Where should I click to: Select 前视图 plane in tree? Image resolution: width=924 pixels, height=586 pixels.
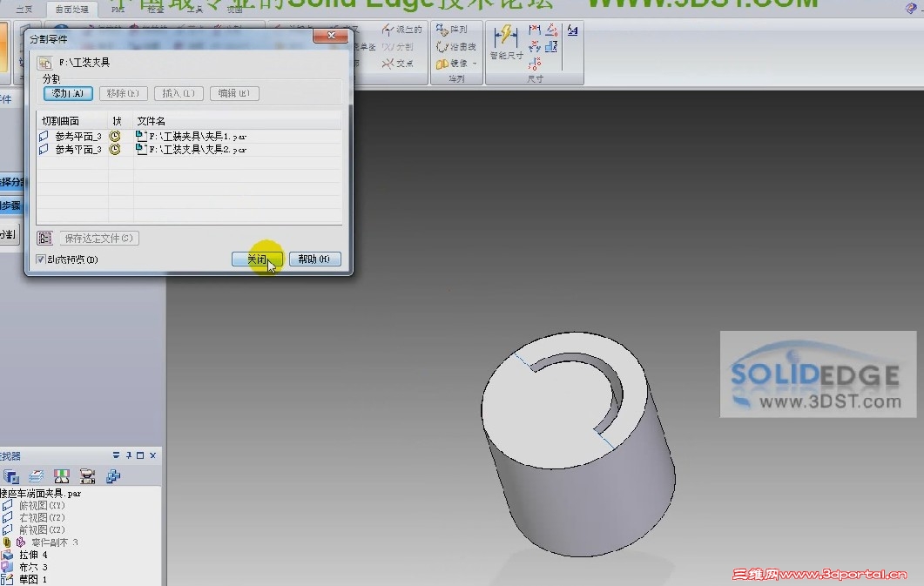point(42,530)
